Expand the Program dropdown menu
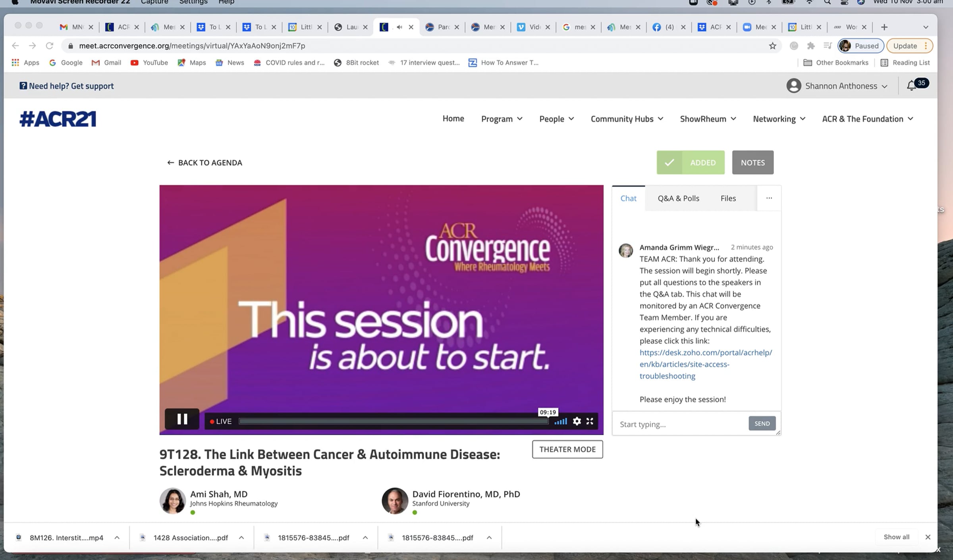953x560 pixels. click(x=502, y=119)
